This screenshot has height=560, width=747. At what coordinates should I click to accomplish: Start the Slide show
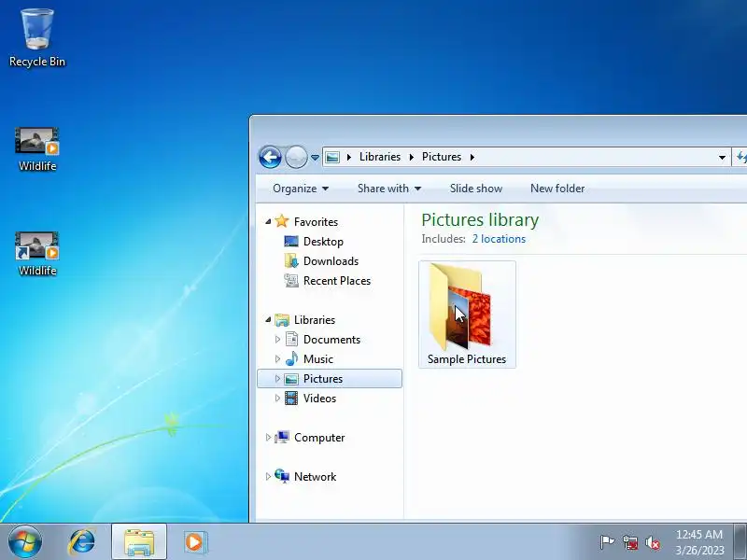coord(476,189)
